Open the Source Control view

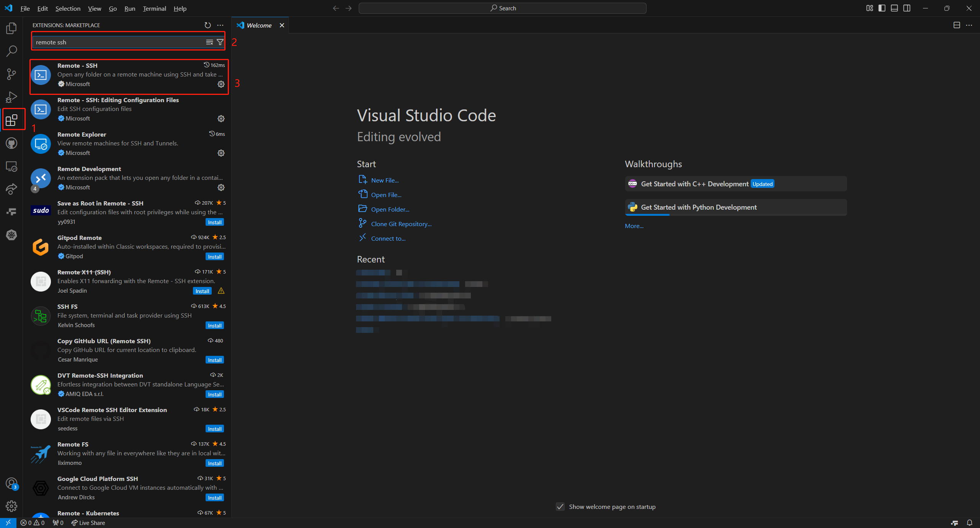point(11,74)
